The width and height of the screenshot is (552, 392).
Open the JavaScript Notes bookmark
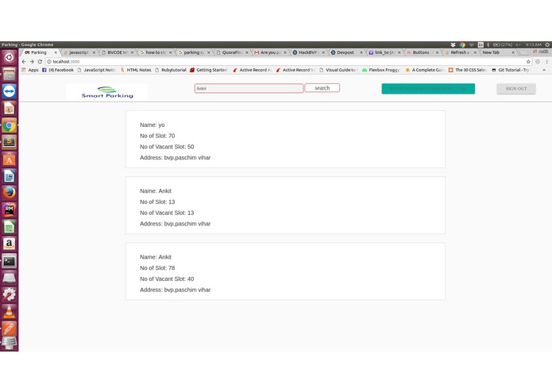click(96, 70)
